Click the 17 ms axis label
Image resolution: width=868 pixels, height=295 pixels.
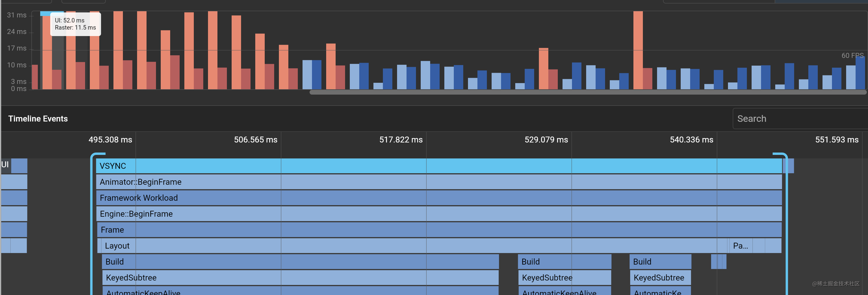point(17,48)
